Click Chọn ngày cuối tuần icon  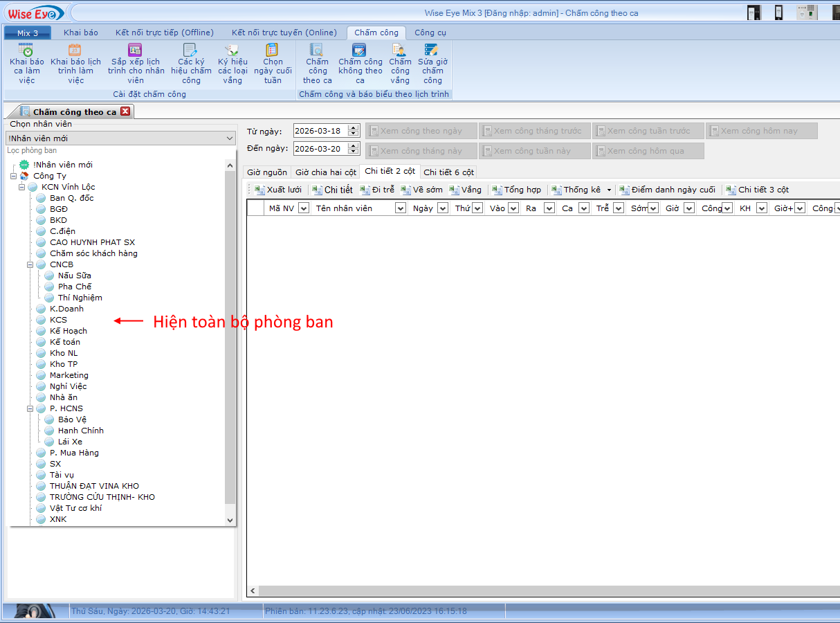click(x=273, y=51)
